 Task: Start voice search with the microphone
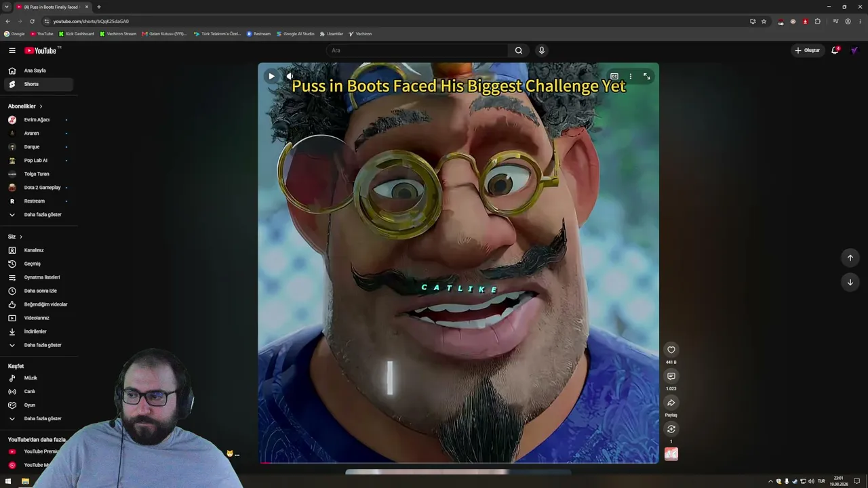[541, 50]
